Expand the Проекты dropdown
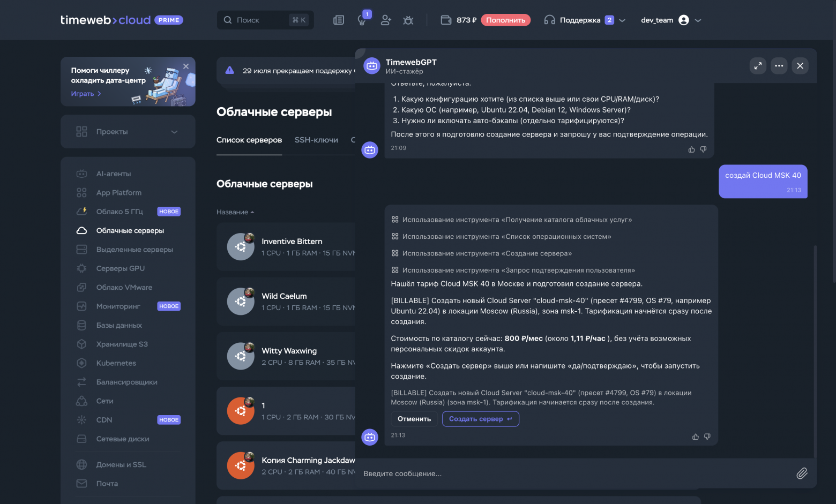The width and height of the screenshot is (836, 504). coord(128,132)
